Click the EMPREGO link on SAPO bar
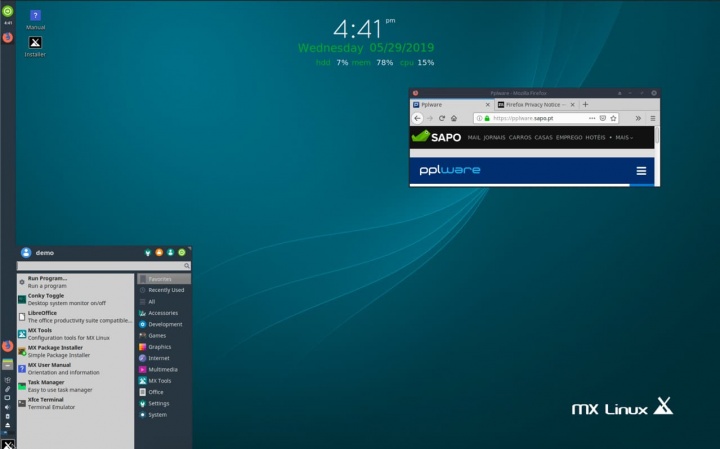The height and width of the screenshot is (449, 720). pyautogui.click(x=569, y=137)
